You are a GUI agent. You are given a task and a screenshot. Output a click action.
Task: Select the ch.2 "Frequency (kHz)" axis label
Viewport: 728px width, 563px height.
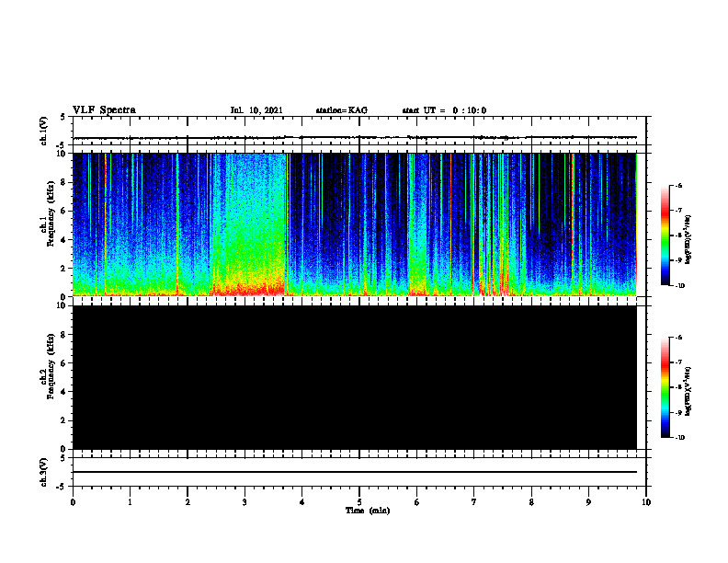coord(51,366)
